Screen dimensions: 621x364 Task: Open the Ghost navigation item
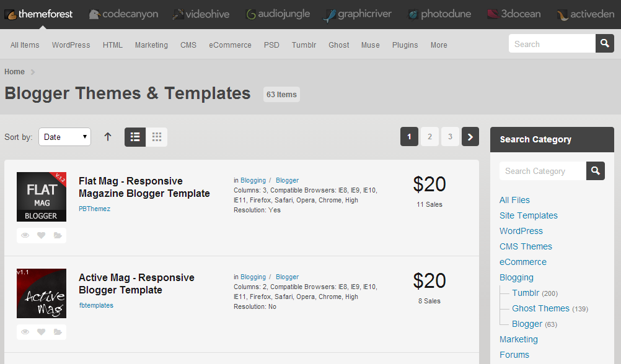point(338,45)
